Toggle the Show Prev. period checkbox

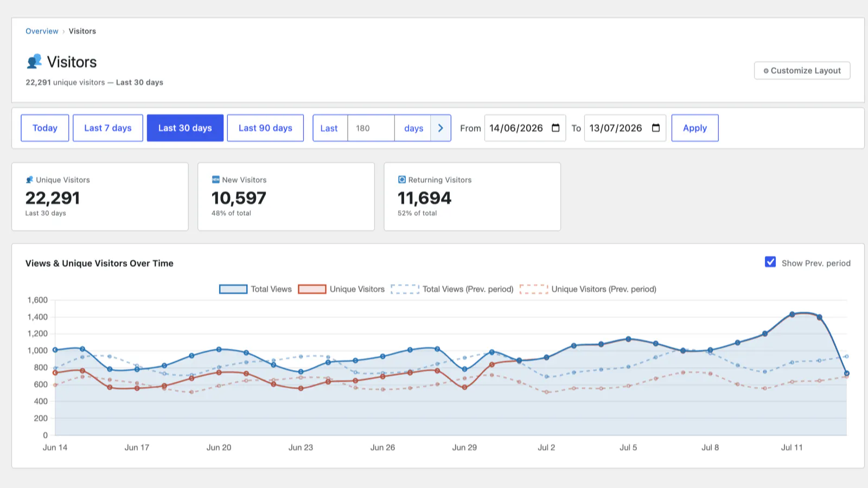(770, 262)
